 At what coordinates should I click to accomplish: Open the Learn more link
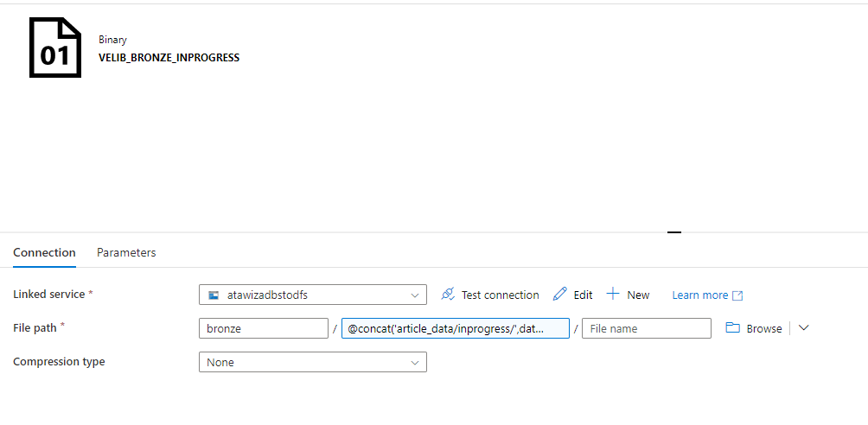click(699, 295)
